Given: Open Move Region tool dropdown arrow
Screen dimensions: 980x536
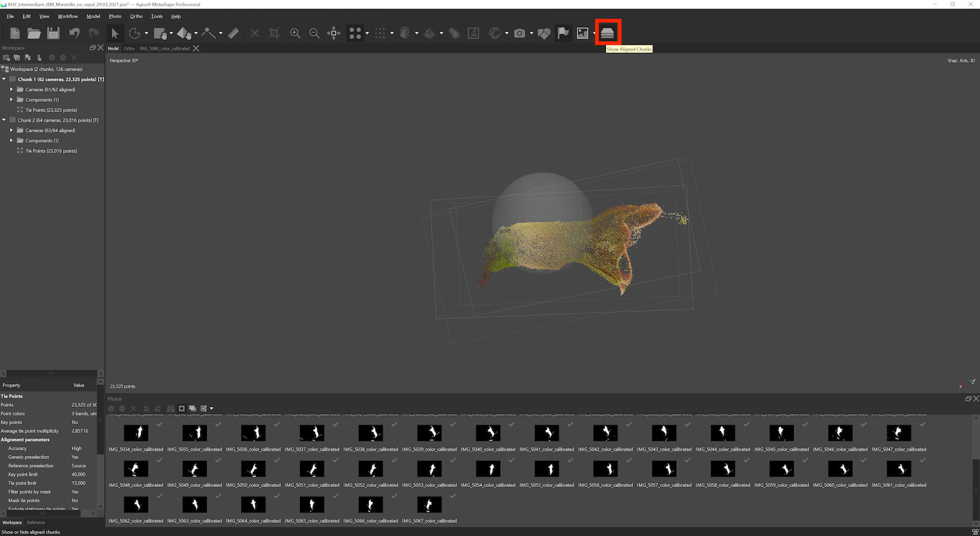Looking at the screenshot, I should (171, 33).
